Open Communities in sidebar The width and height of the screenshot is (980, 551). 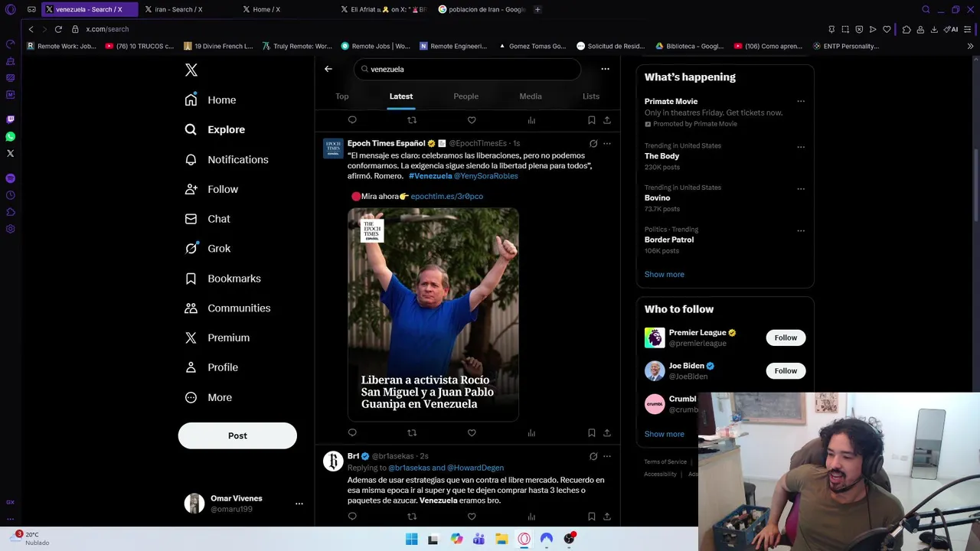[x=227, y=308]
